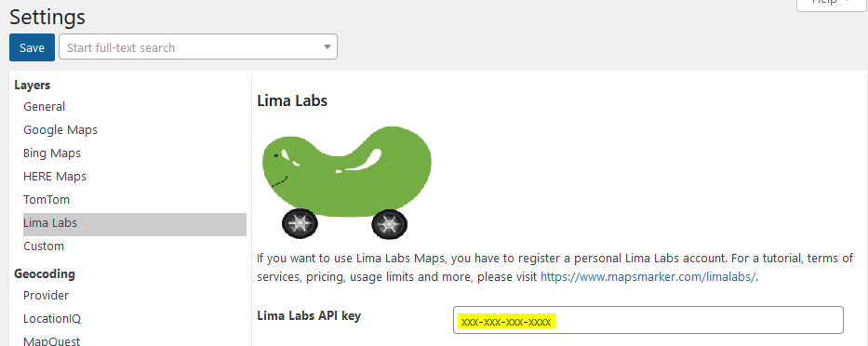The height and width of the screenshot is (346, 868).
Task: Open the full-text search dropdown arrow
Action: coord(327,47)
